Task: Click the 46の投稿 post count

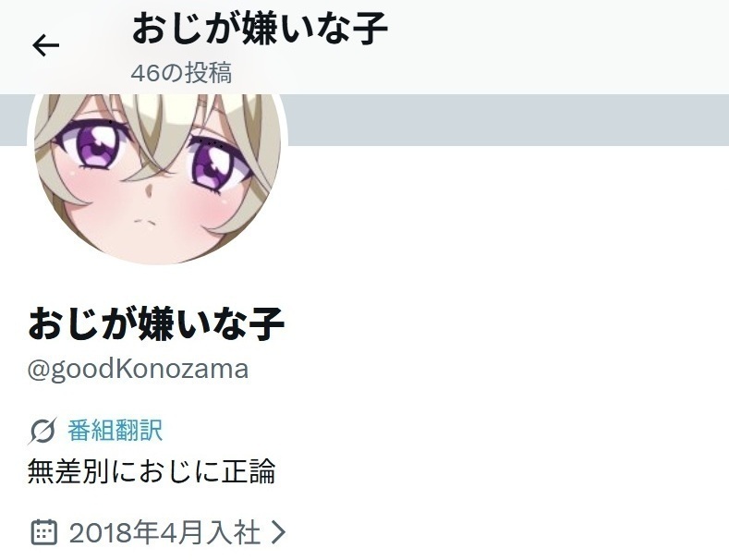Action: click(181, 73)
